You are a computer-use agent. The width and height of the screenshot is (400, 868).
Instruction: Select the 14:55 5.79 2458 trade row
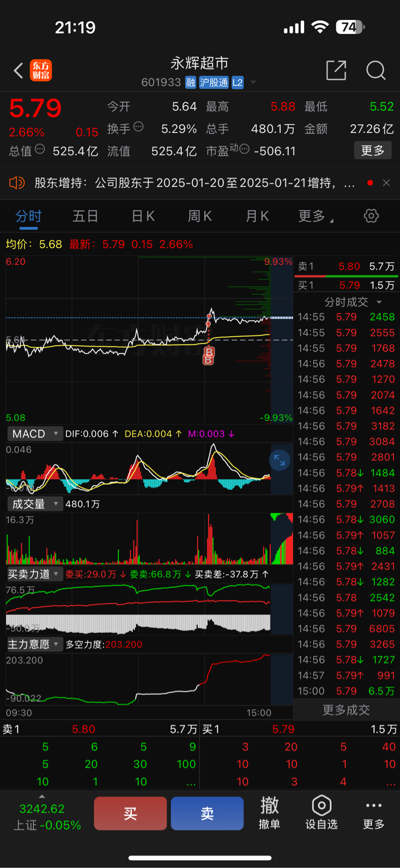click(x=346, y=317)
